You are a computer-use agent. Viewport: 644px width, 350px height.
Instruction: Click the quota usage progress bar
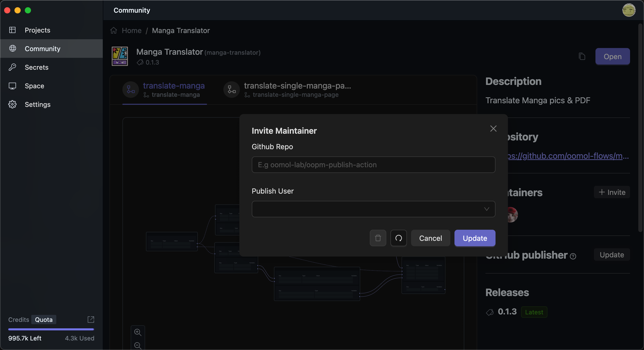[x=51, y=329]
